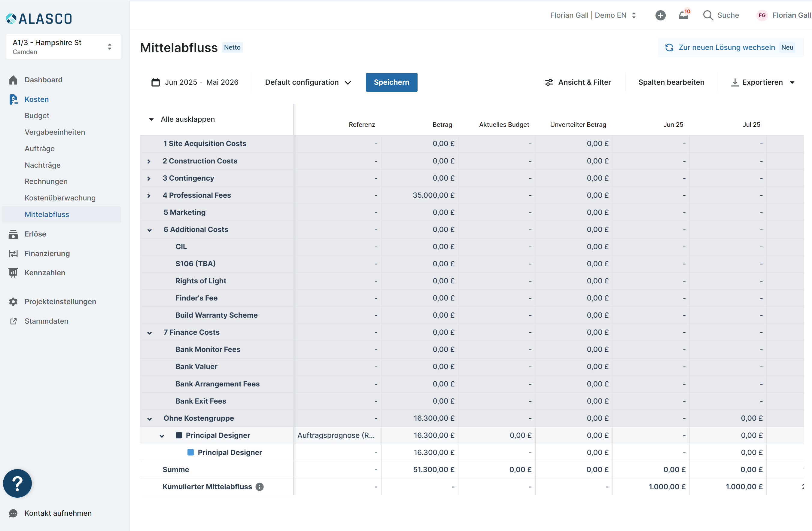The width and height of the screenshot is (812, 531).
Task: Click the plus add icon in header
Action: 660,15
